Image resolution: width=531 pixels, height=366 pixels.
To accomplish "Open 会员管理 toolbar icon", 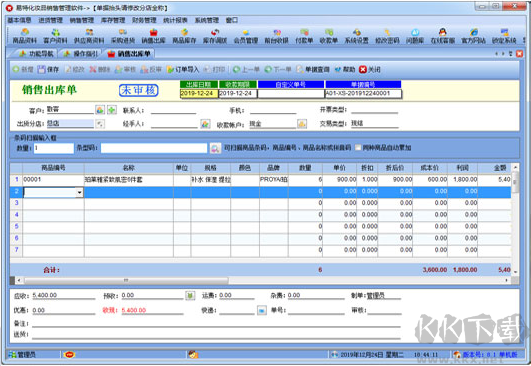I will [246, 36].
